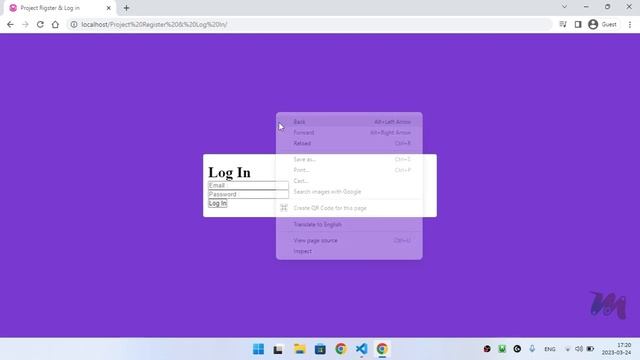Viewport: 640px width, 360px height.
Task: Open the first Chrome taskbar icon
Action: (x=341, y=349)
